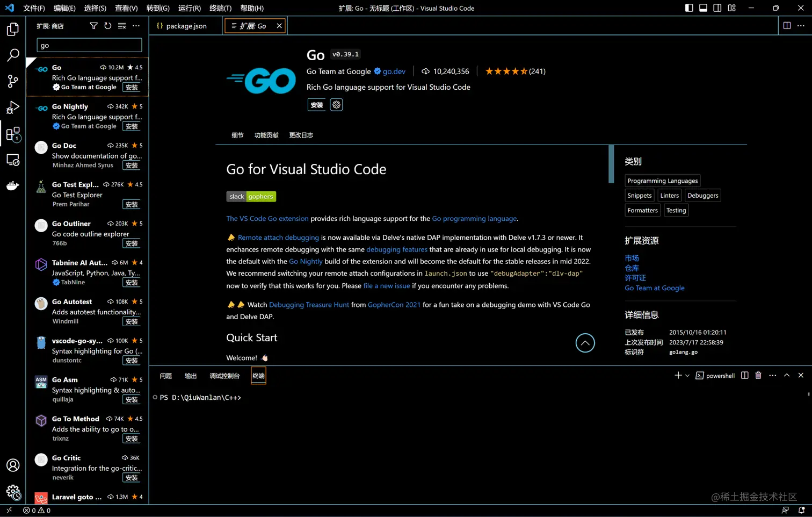Image resolution: width=812 pixels, height=517 pixels.
Task: Click the Programming Languages category tag
Action: coord(663,181)
